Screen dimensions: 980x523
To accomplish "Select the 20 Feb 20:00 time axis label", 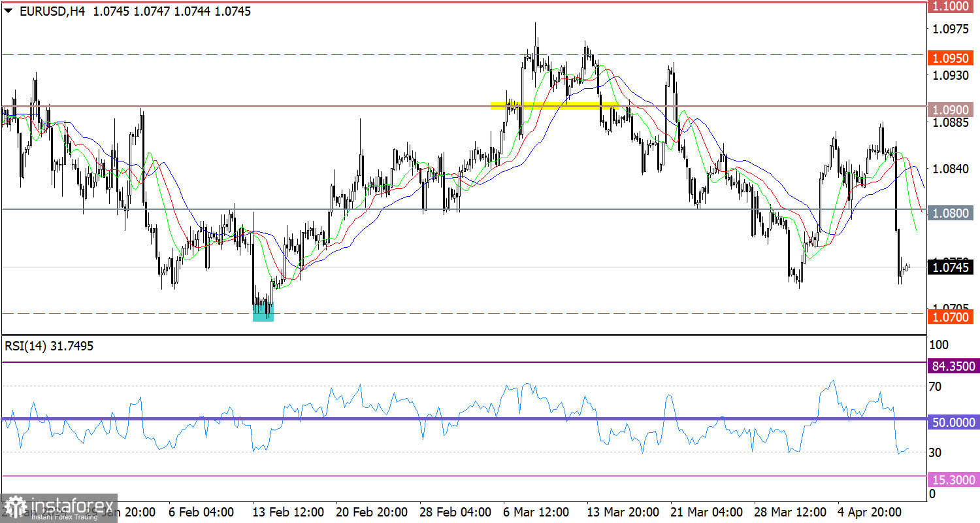I will [372, 511].
